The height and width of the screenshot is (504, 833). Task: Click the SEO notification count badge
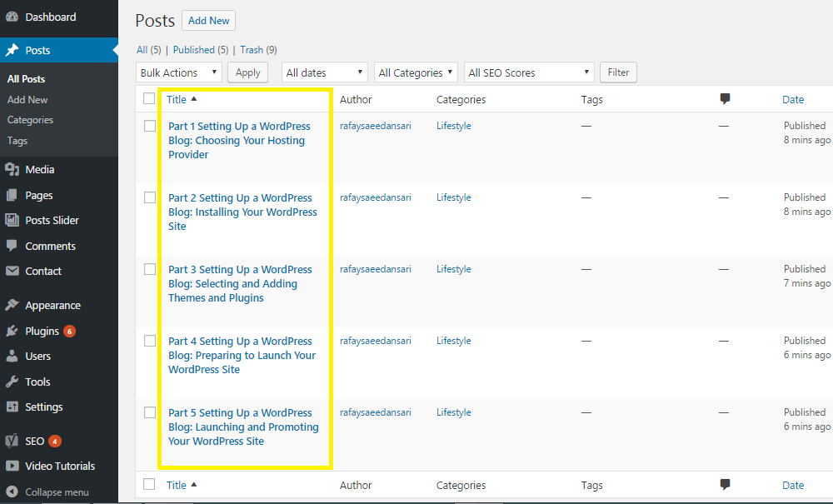pyautogui.click(x=55, y=442)
